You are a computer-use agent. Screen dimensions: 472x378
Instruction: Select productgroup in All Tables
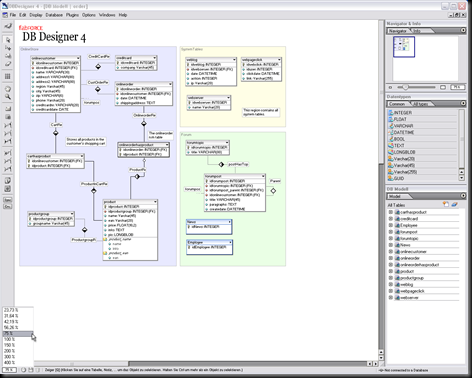tap(412, 278)
